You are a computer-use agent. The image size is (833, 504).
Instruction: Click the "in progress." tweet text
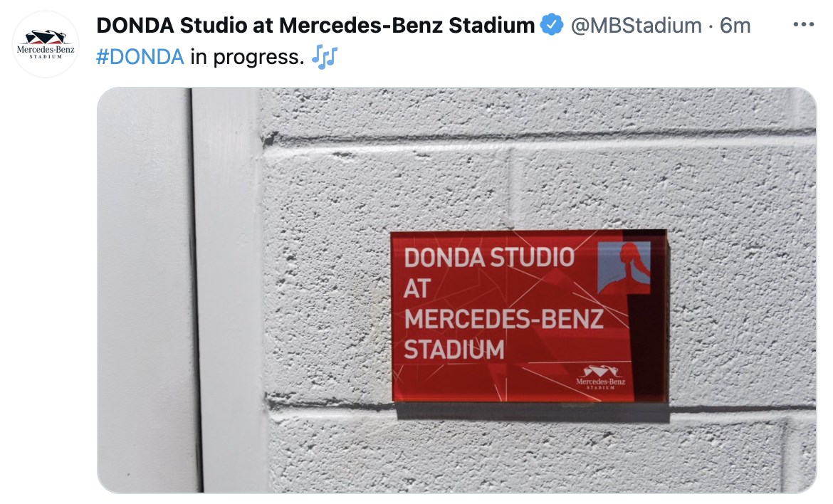click(x=248, y=58)
